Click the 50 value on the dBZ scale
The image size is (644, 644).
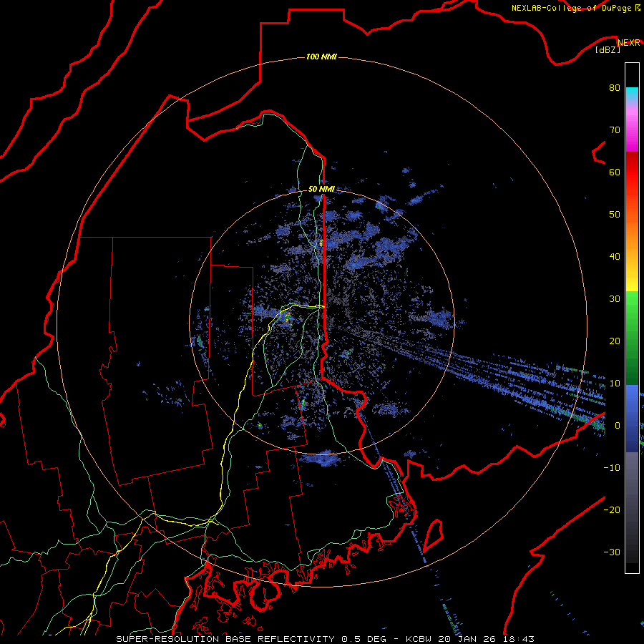tap(615, 215)
